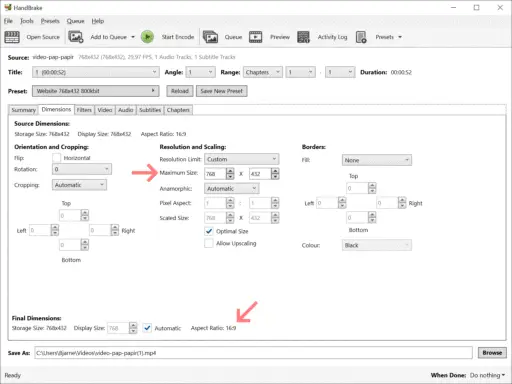The image size is (512, 384).
Task: Switch to the Video tab
Action: click(x=105, y=110)
